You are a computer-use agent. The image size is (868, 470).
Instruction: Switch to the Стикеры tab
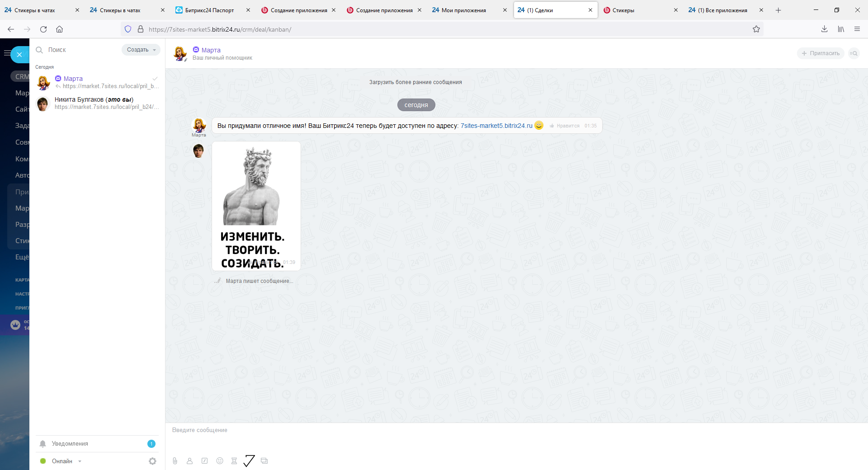coord(641,10)
